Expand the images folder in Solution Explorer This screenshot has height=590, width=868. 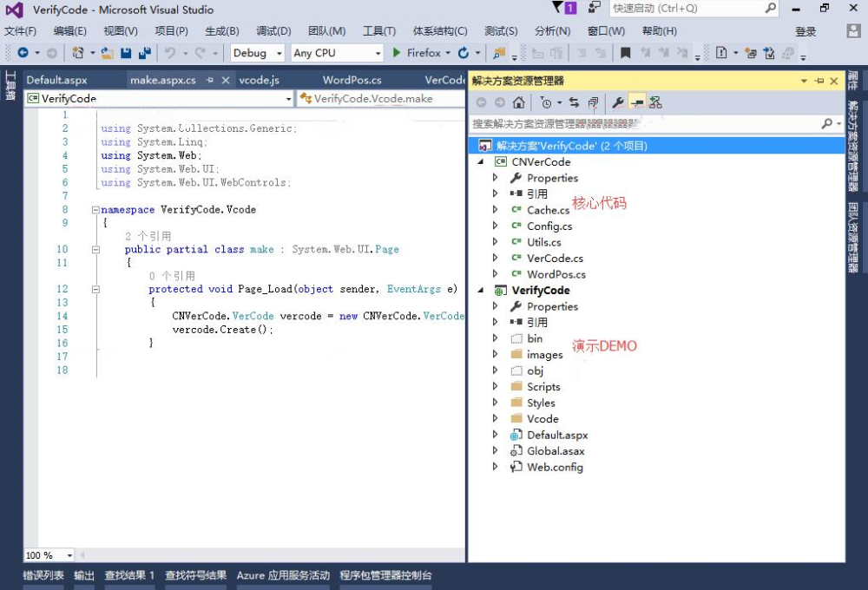(x=495, y=354)
